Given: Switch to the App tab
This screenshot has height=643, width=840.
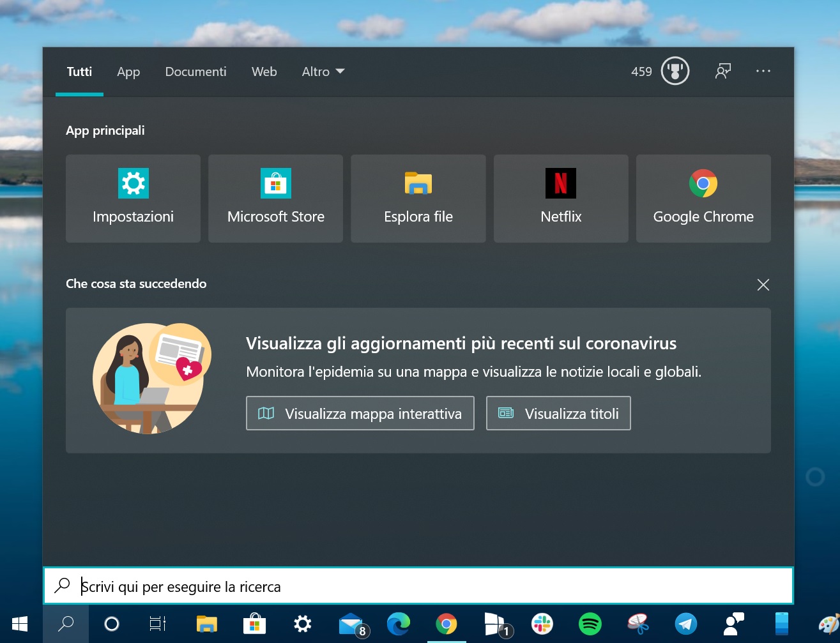Looking at the screenshot, I should click(128, 72).
